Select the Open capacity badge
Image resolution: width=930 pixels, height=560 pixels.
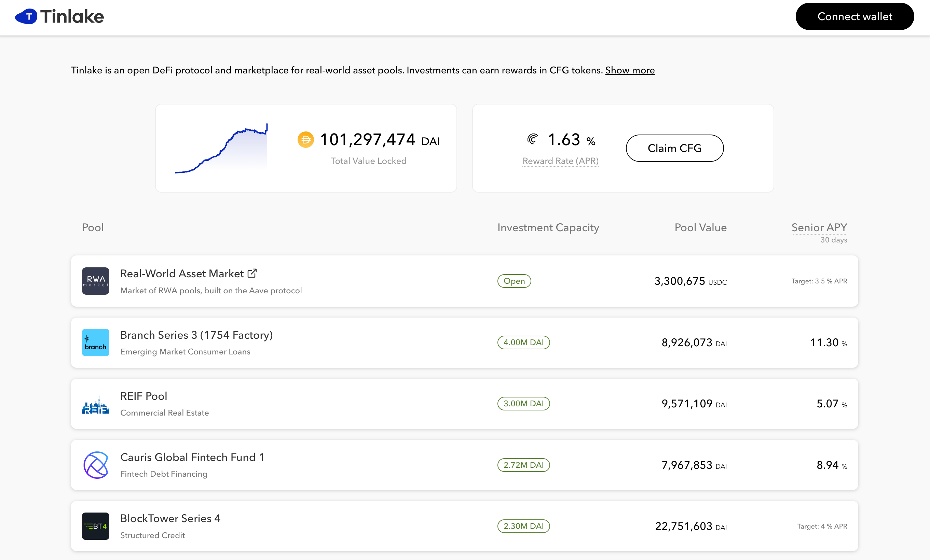pos(514,281)
